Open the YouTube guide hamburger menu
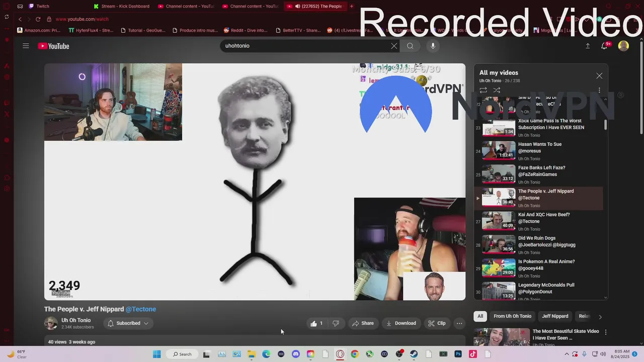The height and width of the screenshot is (362, 644). [26, 46]
